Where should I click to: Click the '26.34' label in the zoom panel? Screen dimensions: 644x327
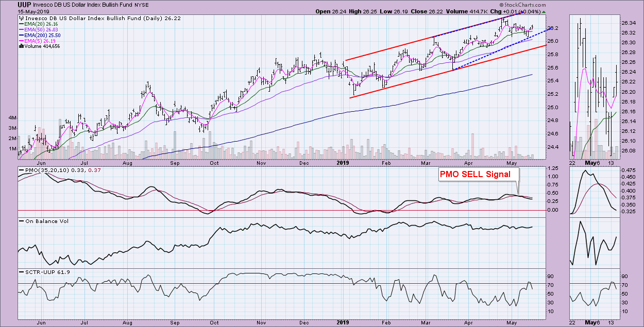pyautogui.click(x=629, y=23)
